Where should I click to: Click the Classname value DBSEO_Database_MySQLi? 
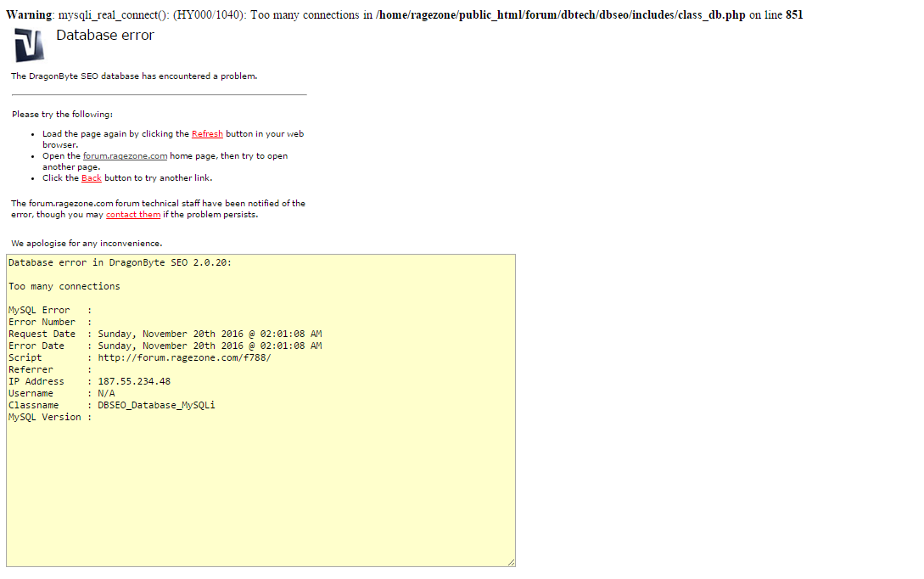click(155, 405)
